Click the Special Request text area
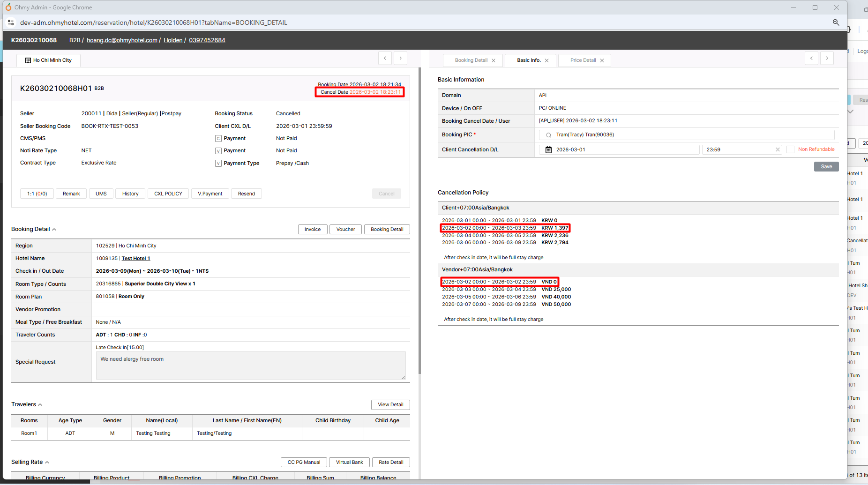This screenshot has width=868, height=485. click(x=250, y=366)
